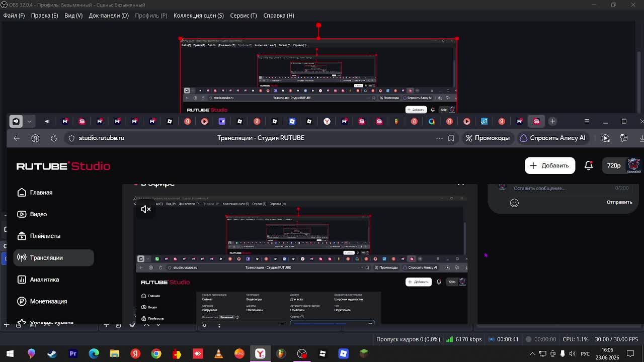The image size is (644, 362).
Task: Open notifications bell in RUTUBE Studio
Action: [589, 165]
